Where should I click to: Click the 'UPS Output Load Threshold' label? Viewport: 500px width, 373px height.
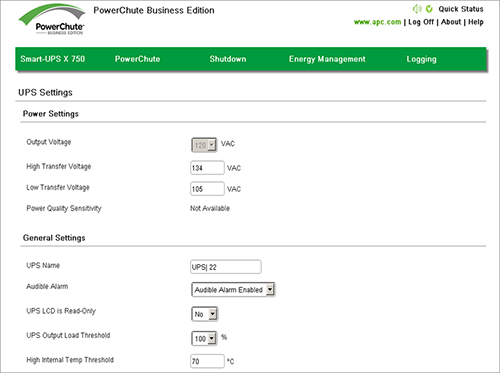[68, 335]
